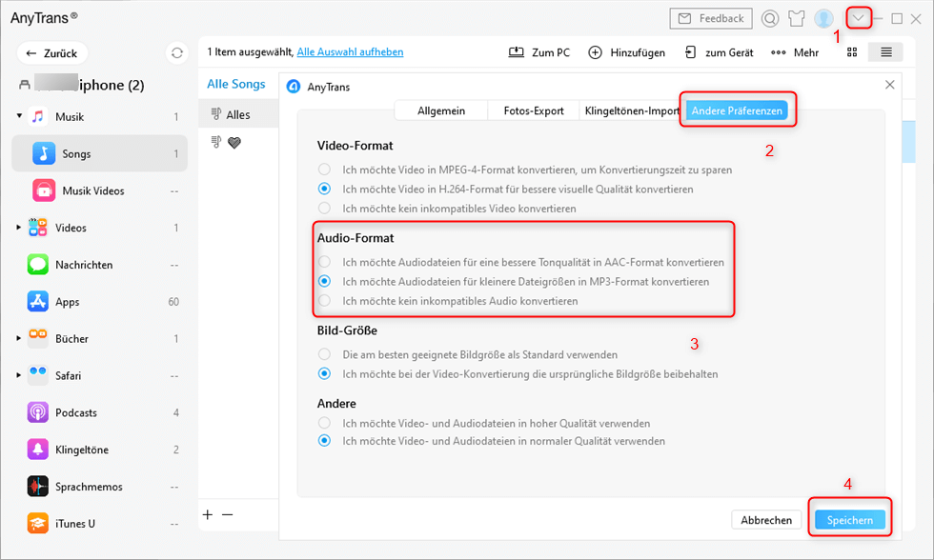Click the iphone (2) device name

point(112,85)
